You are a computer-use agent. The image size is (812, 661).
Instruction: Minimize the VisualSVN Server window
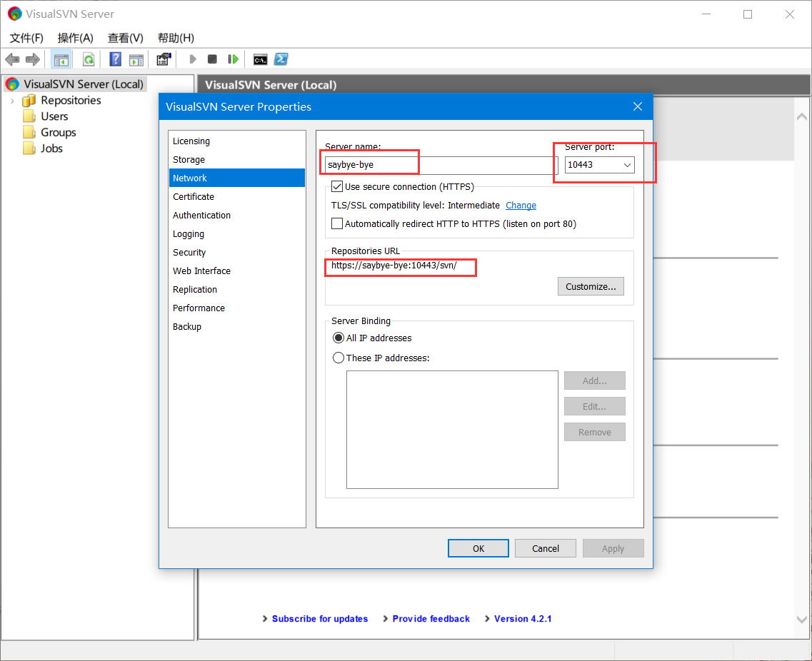pyautogui.click(x=706, y=14)
